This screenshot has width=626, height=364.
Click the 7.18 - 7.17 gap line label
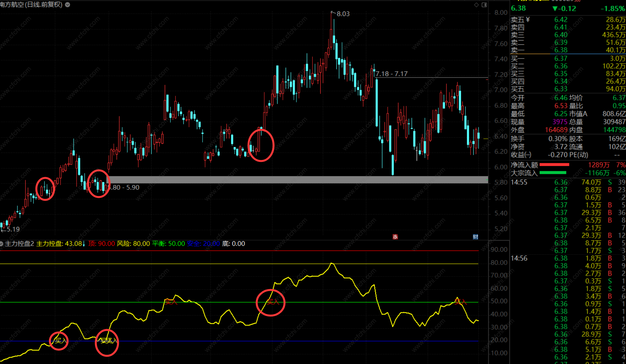392,74
